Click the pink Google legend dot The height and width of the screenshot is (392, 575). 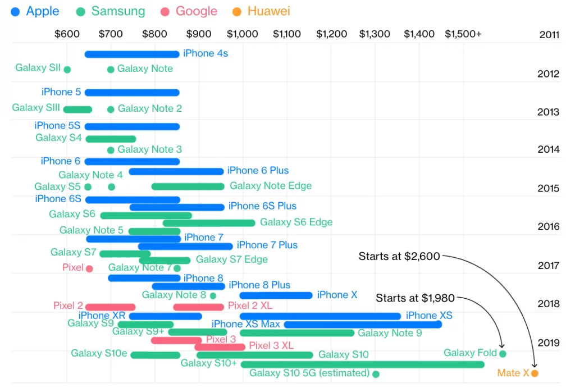click(x=165, y=12)
